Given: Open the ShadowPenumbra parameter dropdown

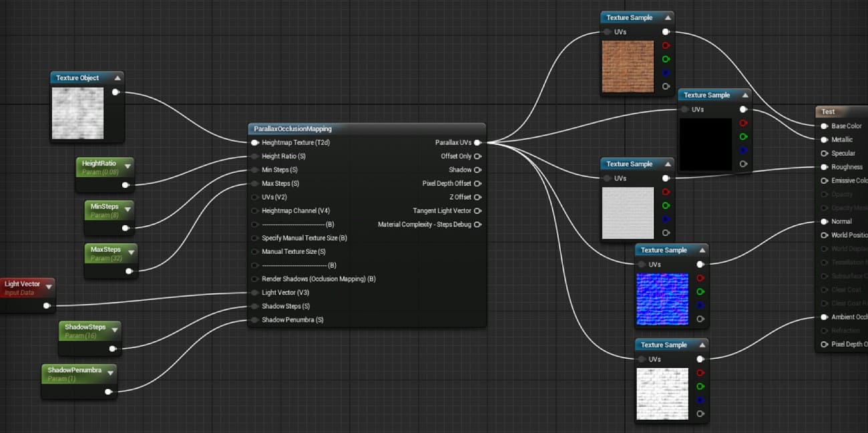Looking at the screenshot, I should (x=111, y=373).
